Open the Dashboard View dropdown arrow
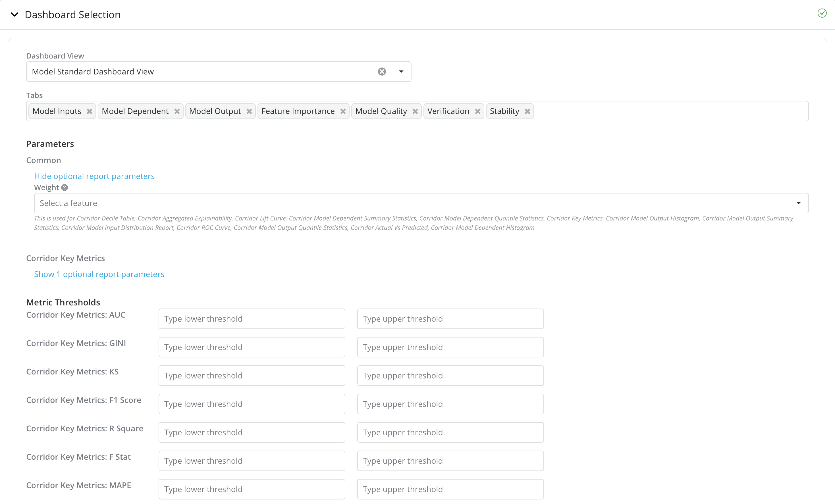 [401, 72]
